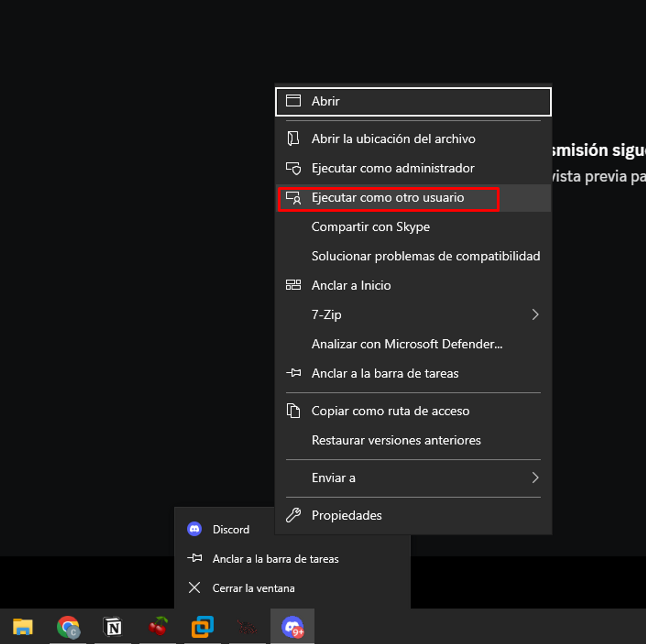Click the cherry app taskbar icon

click(158, 626)
